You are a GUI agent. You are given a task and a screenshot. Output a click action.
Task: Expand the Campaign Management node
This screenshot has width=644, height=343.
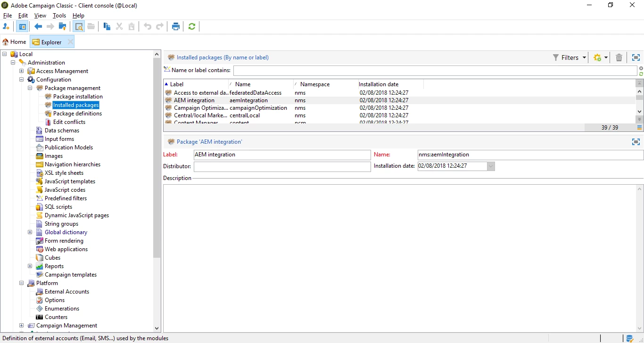click(x=21, y=326)
